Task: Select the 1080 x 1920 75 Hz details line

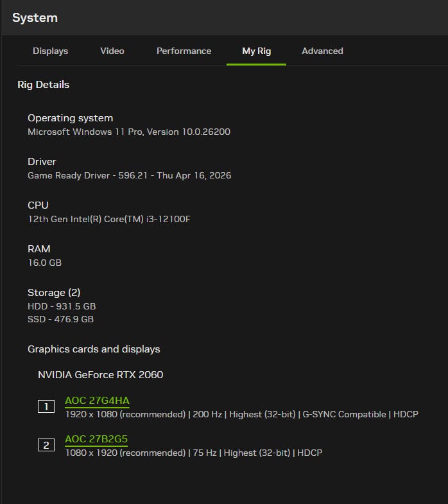Action: pyautogui.click(x=194, y=453)
